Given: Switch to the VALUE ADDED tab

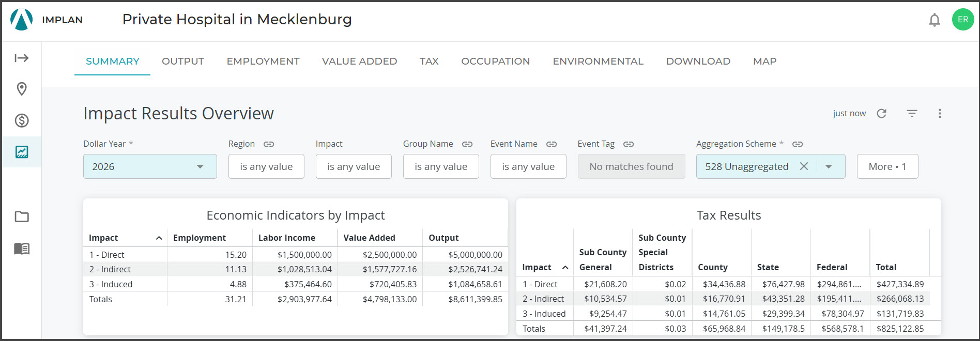Looking at the screenshot, I should pyautogui.click(x=360, y=61).
